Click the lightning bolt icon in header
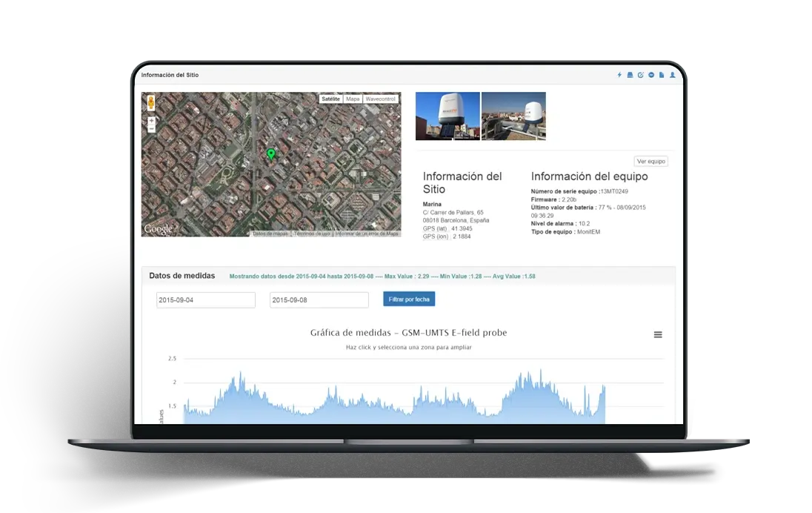812x513 pixels. pos(619,75)
